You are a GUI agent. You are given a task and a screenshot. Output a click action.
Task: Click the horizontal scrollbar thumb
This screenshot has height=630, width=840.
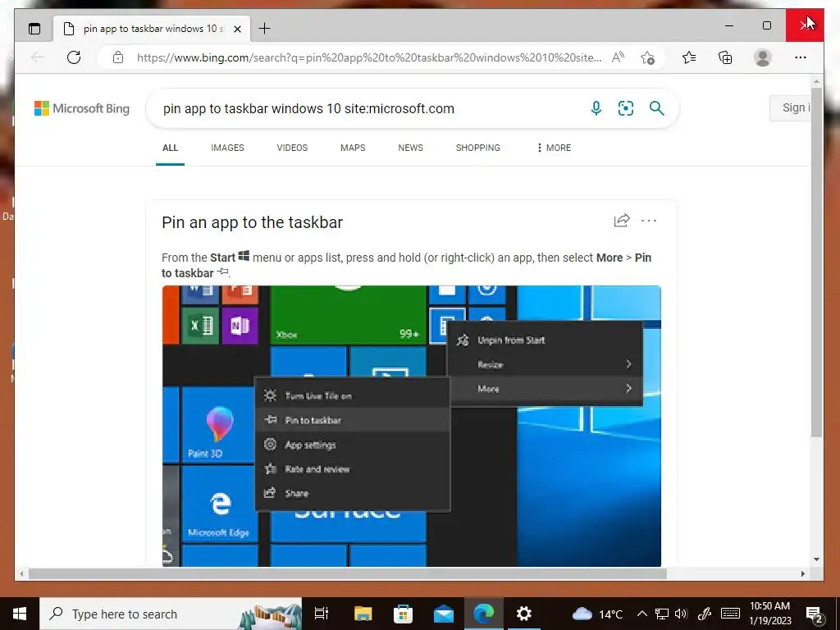click(347, 573)
